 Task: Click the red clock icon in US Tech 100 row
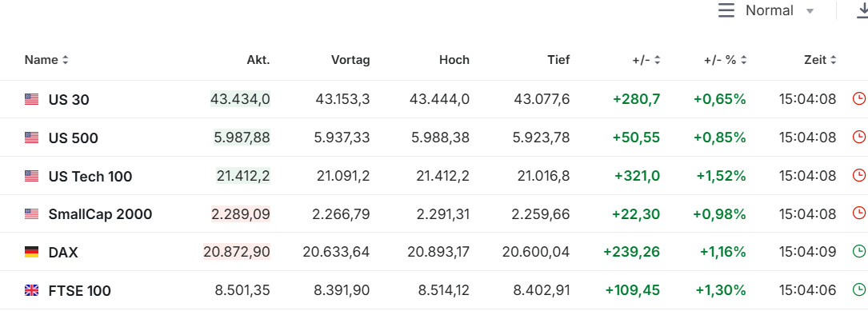(x=858, y=175)
